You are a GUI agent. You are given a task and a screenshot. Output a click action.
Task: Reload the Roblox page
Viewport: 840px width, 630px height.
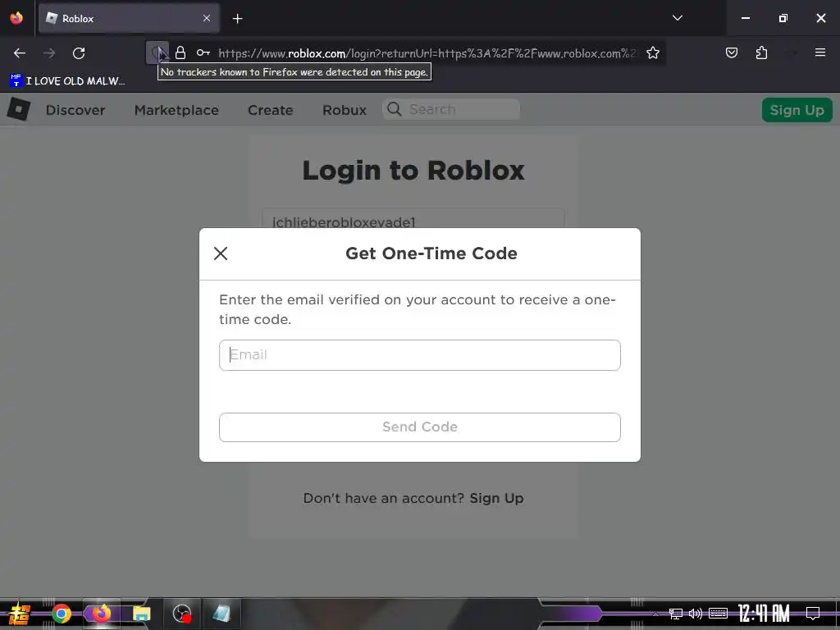79,53
